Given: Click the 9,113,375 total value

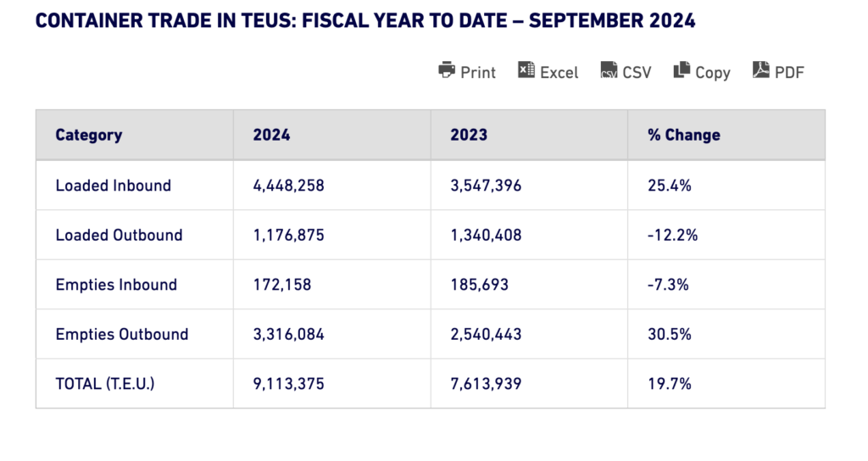Looking at the screenshot, I should click(288, 384).
